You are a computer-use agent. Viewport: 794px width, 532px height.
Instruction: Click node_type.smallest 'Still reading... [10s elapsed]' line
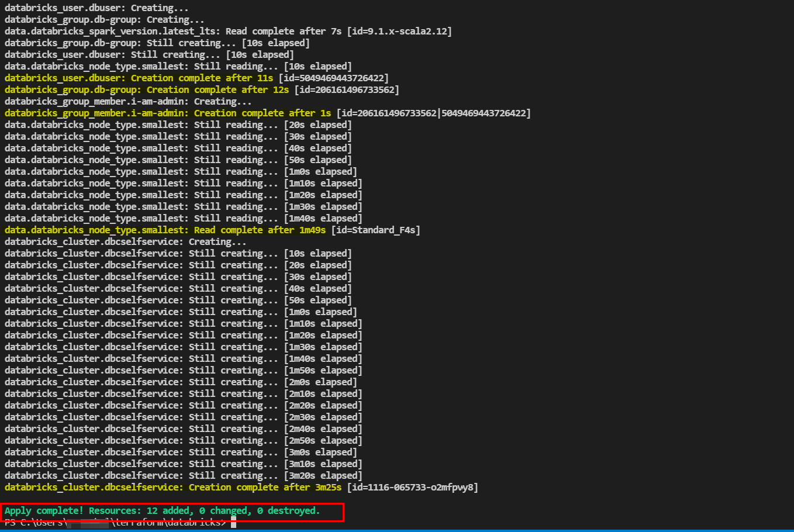tap(178, 67)
